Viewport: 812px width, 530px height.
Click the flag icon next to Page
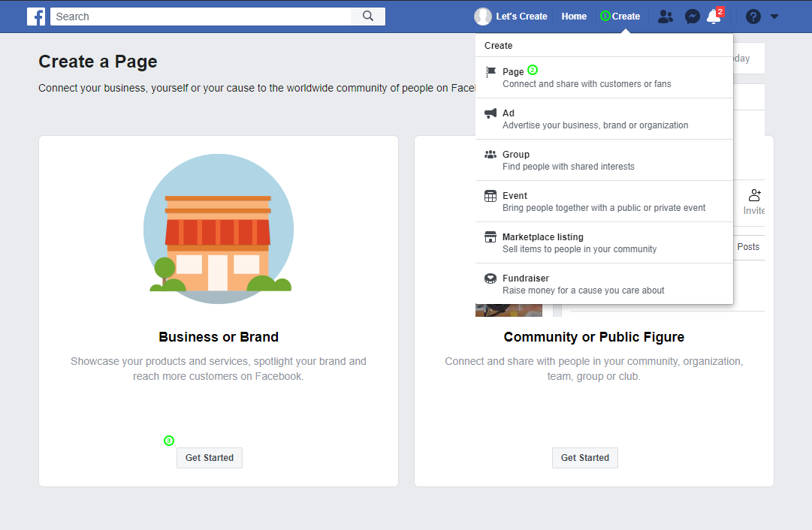[x=492, y=71]
